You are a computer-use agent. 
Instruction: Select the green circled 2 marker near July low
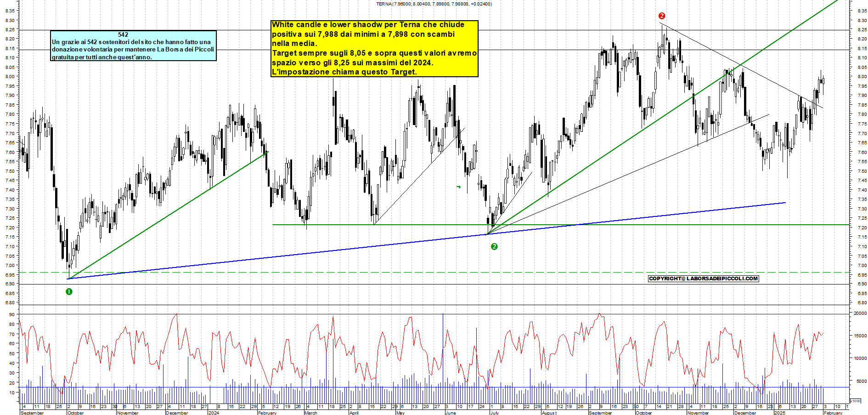coord(494,246)
